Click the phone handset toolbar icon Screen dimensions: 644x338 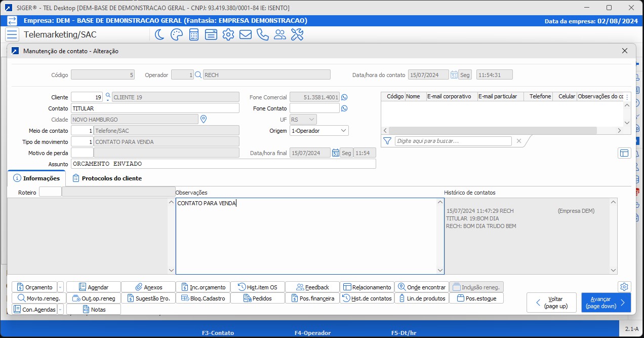click(x=262, y=34)
